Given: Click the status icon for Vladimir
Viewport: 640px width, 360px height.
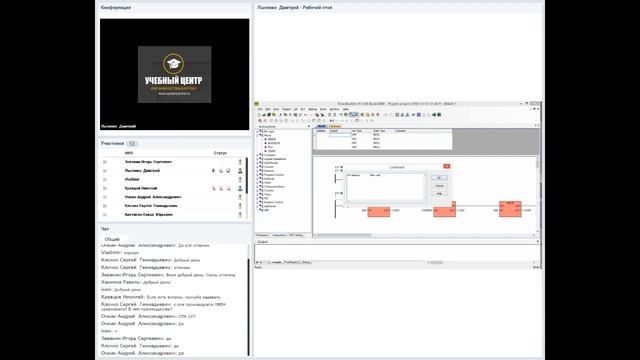Looking at the screenshot, I should pyautogui.click(x=240, y=180).
